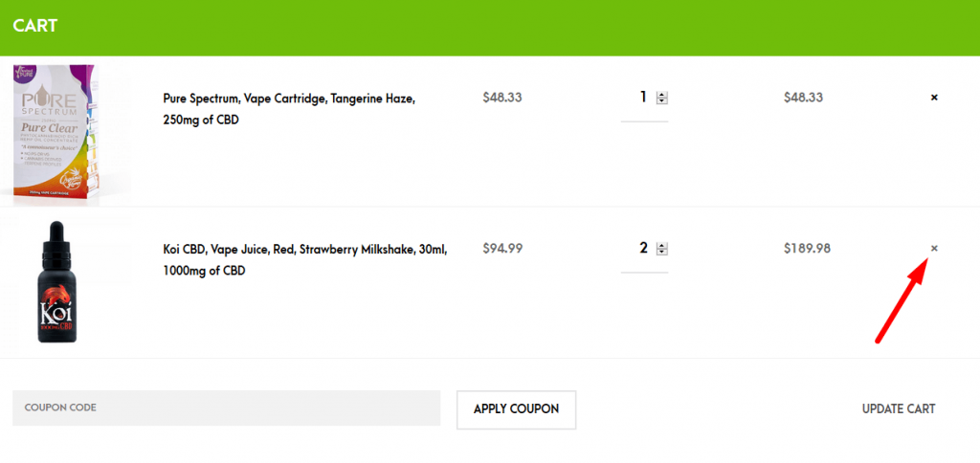Image resolution: width=980 pixels, height=463 pixels.
Task: Click the CART header title
Action: [35, 26]
